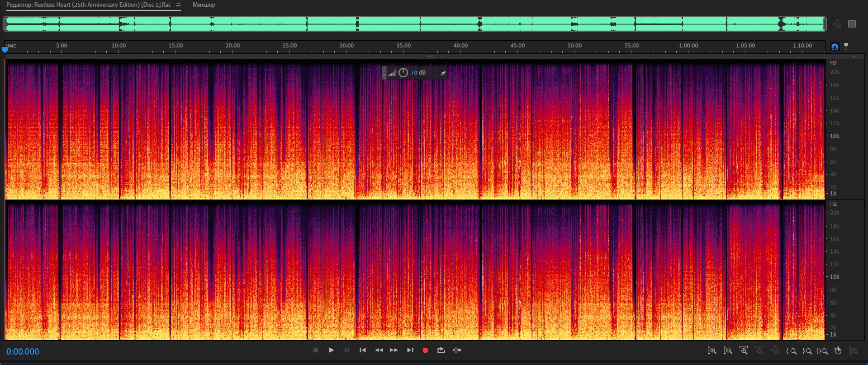Zoom out amplitude with vertical magnifier
This screenshot has height=365, width=868.
coord(728,351)
